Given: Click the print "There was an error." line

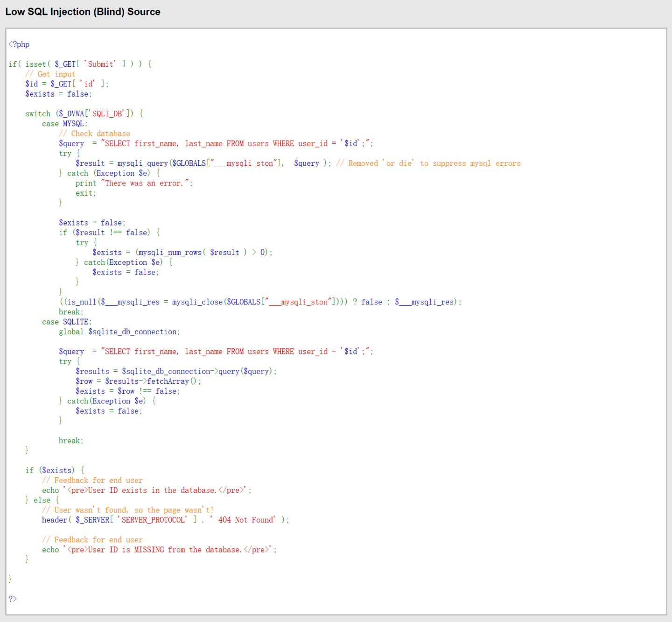Looking at the screenshot, I should (x=134, y=183).
